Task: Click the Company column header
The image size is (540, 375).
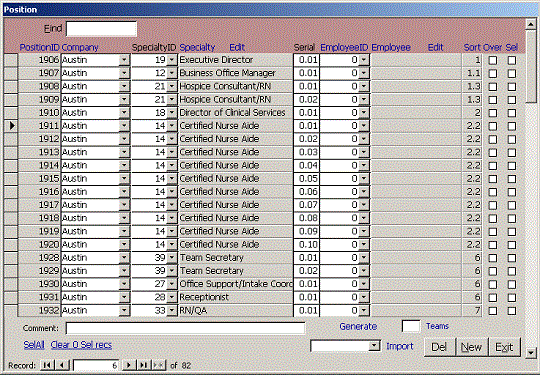Action: [80, 47]
